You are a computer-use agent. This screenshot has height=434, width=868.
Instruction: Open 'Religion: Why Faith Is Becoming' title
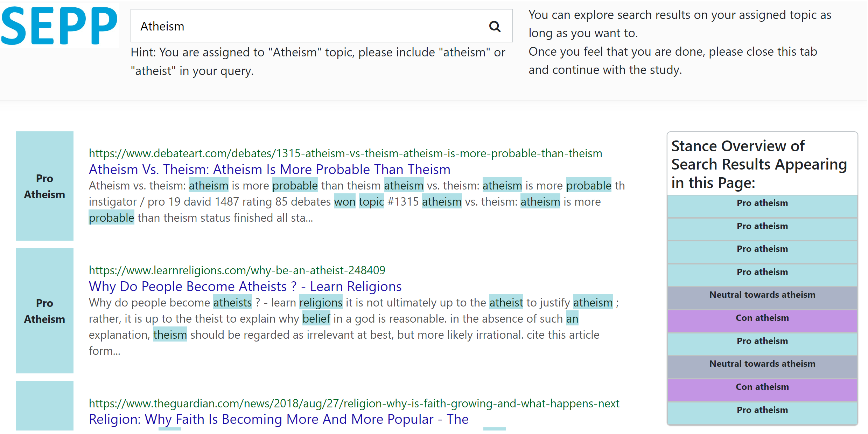coord(279,419)
